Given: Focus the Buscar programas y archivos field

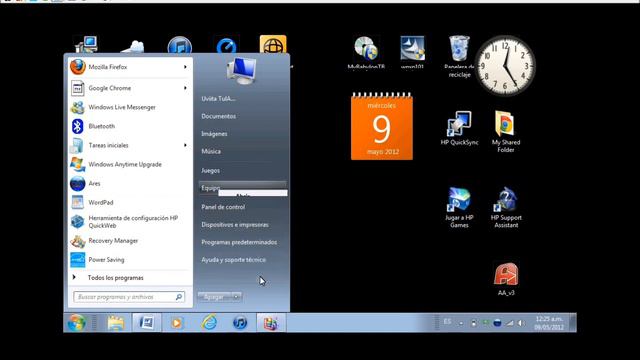Looking at the screenshot, I should [129, 297].
